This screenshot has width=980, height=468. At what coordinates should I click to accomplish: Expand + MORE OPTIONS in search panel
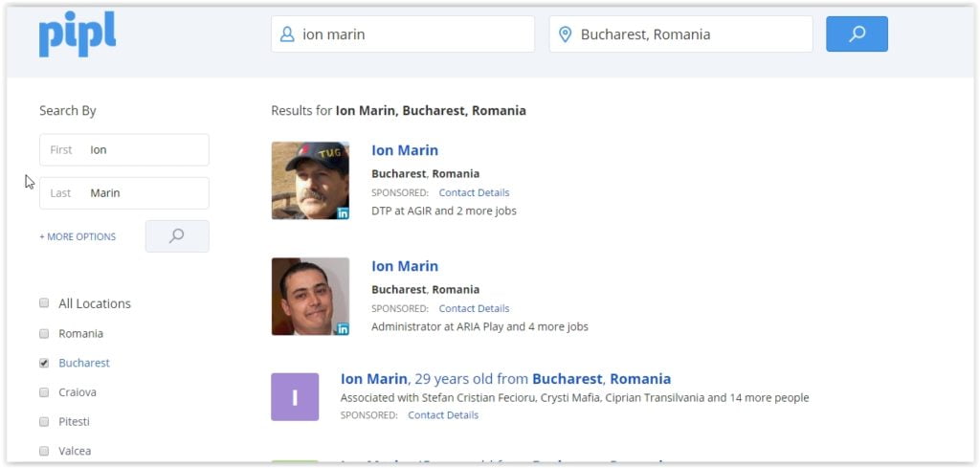coord(78,236)
